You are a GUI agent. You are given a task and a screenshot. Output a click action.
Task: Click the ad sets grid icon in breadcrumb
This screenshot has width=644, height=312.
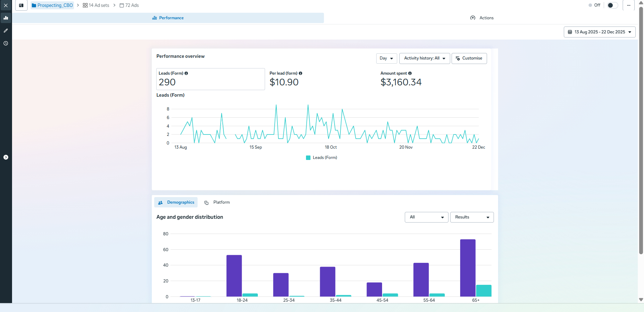pyautogui.click(x=85, y=6)
